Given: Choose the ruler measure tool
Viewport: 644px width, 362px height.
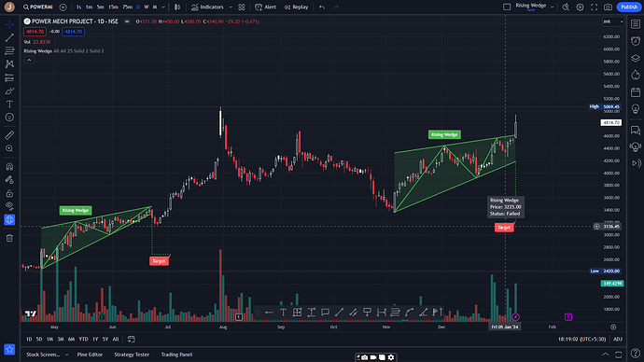Looking at the screenshot, I should (9, 135).
